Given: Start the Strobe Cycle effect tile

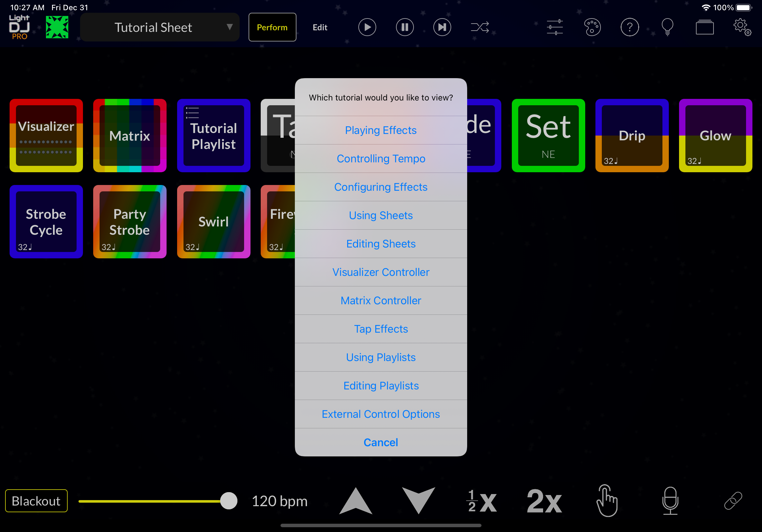Looking at the screenshot, I should [x=46, y=222].
